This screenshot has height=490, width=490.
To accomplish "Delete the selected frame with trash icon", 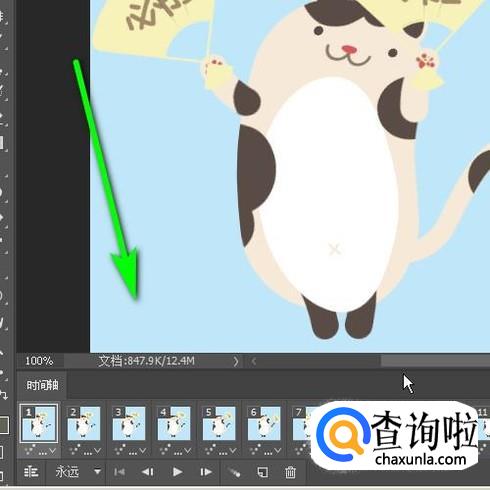I will pyautogui.click(x=290, y=472).
